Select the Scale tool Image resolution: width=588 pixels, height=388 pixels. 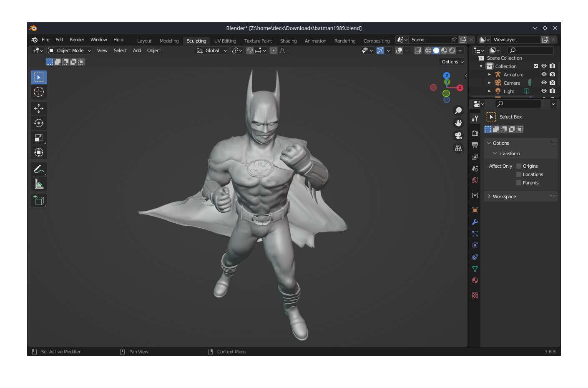tap(39, 138)
